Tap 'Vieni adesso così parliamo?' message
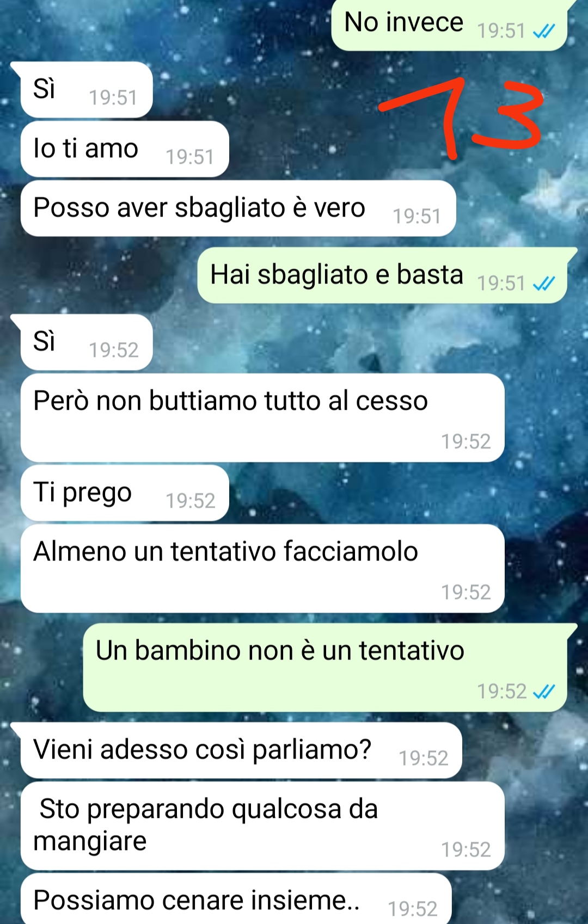The image size is (588, 924). 241,750
